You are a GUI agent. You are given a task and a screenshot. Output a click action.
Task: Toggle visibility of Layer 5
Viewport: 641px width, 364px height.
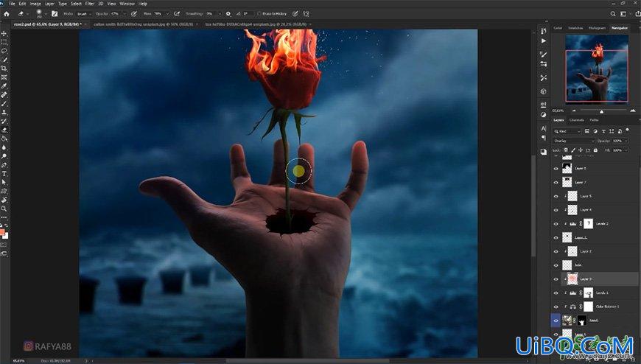tap(556, 196)
